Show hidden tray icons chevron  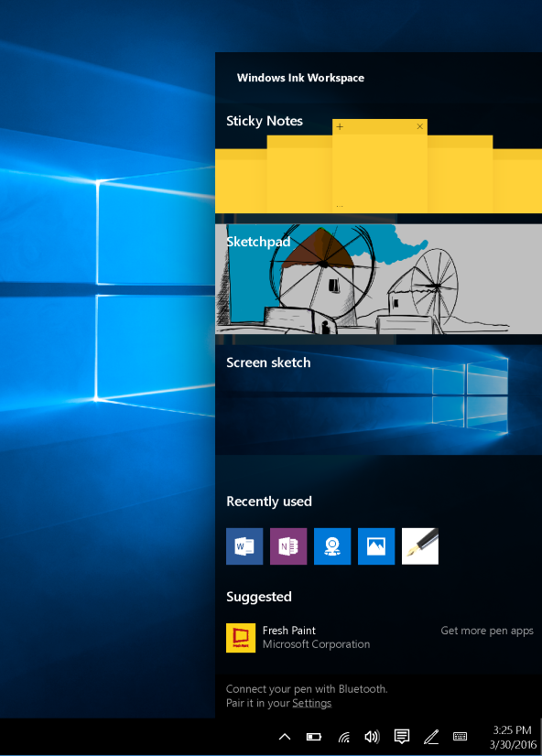pos(285,737)
